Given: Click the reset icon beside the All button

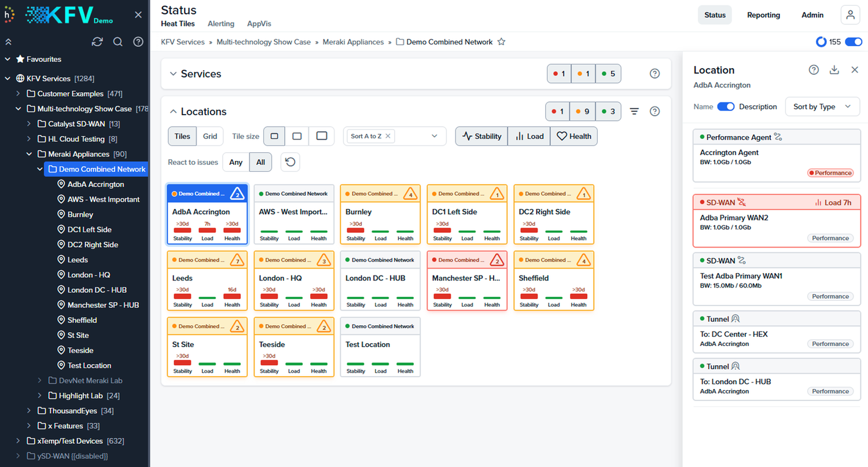Looking at the screenshot, I should (290, 162).
